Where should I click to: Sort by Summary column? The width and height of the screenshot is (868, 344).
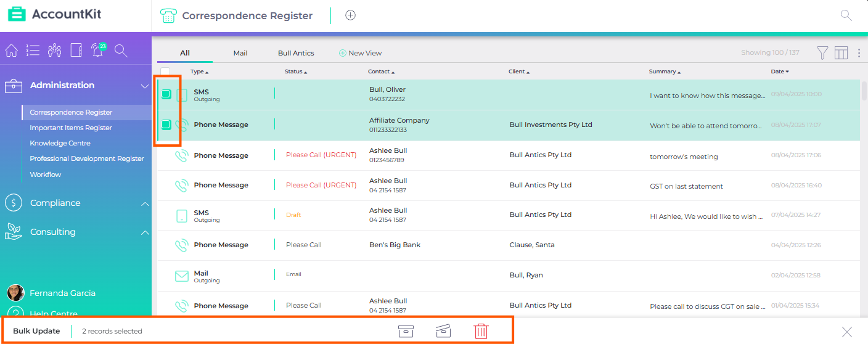665,72
